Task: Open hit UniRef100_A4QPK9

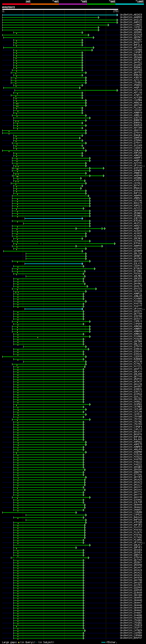Action: point(131,18)
